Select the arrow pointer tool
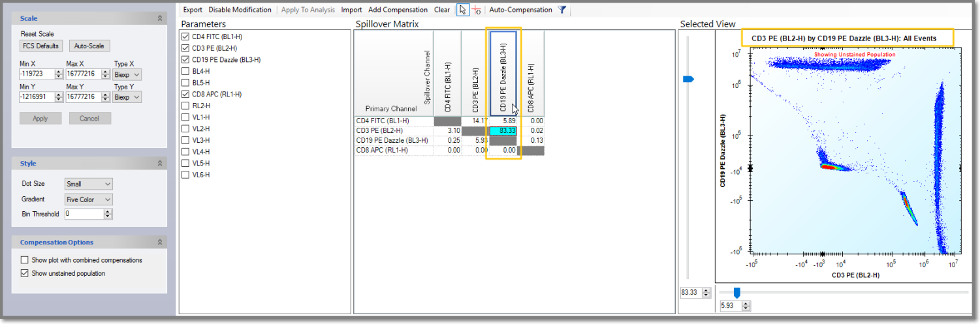The height and width of the screenshot is (324, 980). pos(463,10)
